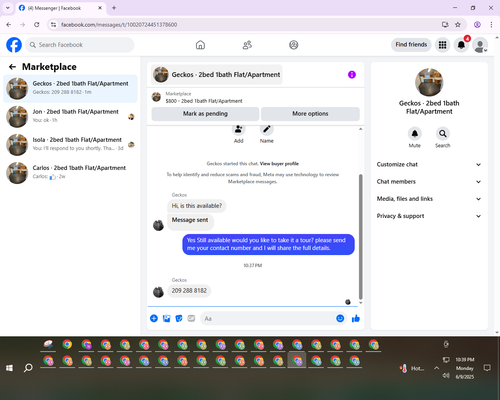Click the large listing thumbnail in right panel

point(429,82)
